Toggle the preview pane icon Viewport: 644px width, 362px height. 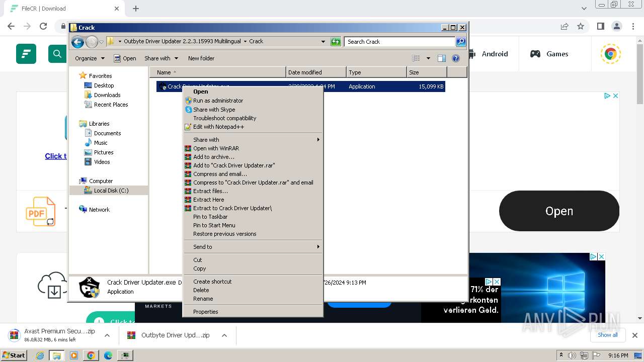[x=441, y=58]
